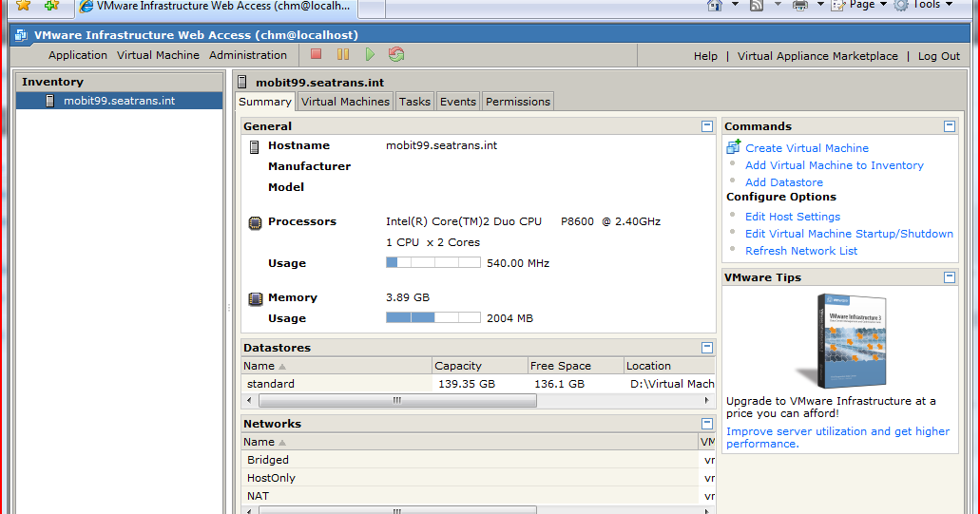The height and width of the screenshot is (514, 980).
Task: Select the HostOnly network row
Action: click(x=478, y=478)
